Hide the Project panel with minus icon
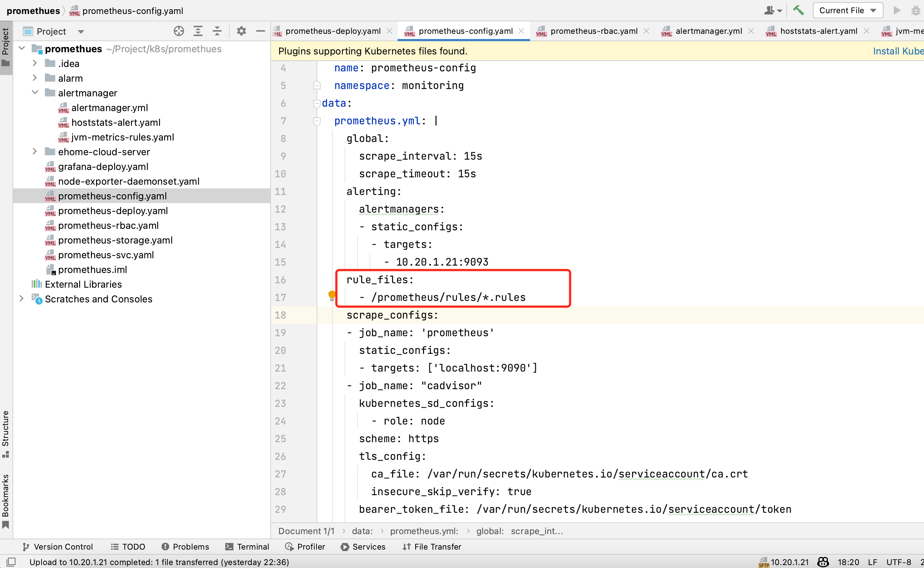Viewport: 924px width, 568px height. point(260,31)
